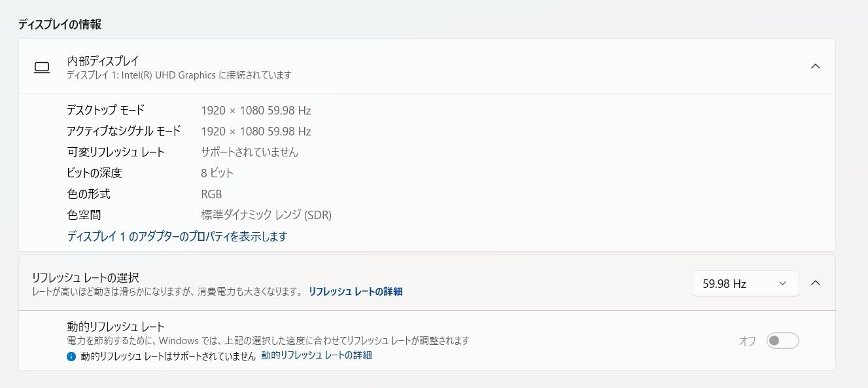
Task: Click the オフ label beside the switch
Action: [747, 341]
